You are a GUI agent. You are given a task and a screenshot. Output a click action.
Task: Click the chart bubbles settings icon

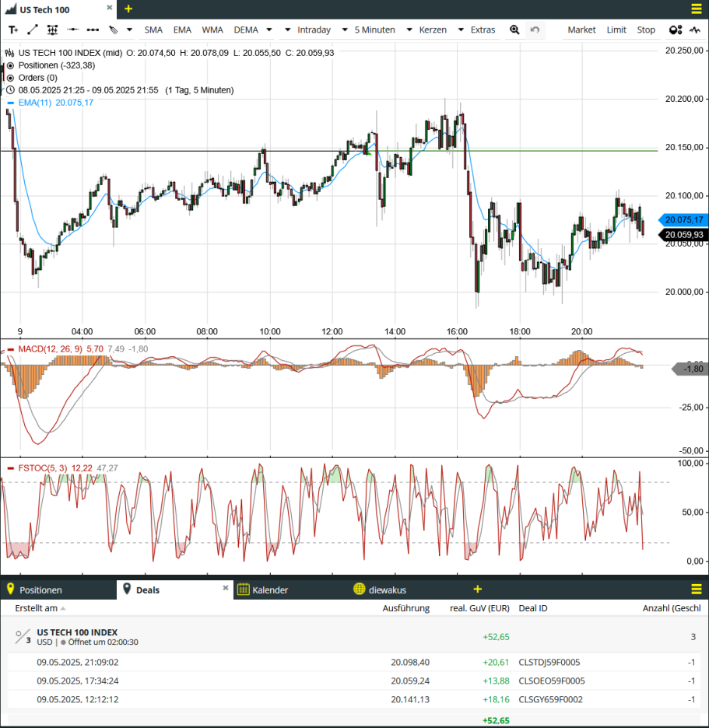point(676,30)
